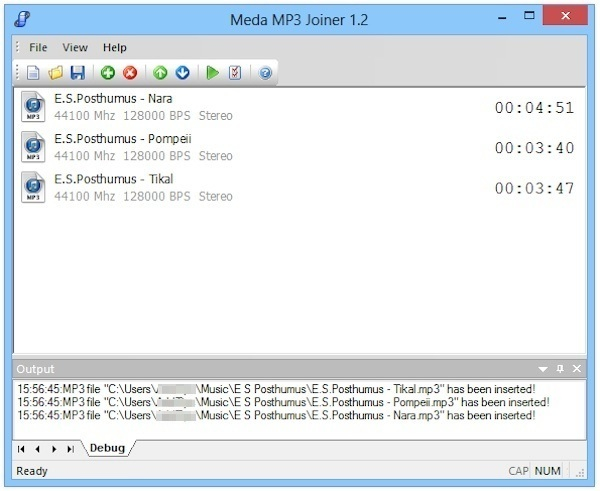Image resolution: width=600 pixels, height=491 pixels.
Task: Click the MP3 file icon for Pompeii
Action: 33,147
